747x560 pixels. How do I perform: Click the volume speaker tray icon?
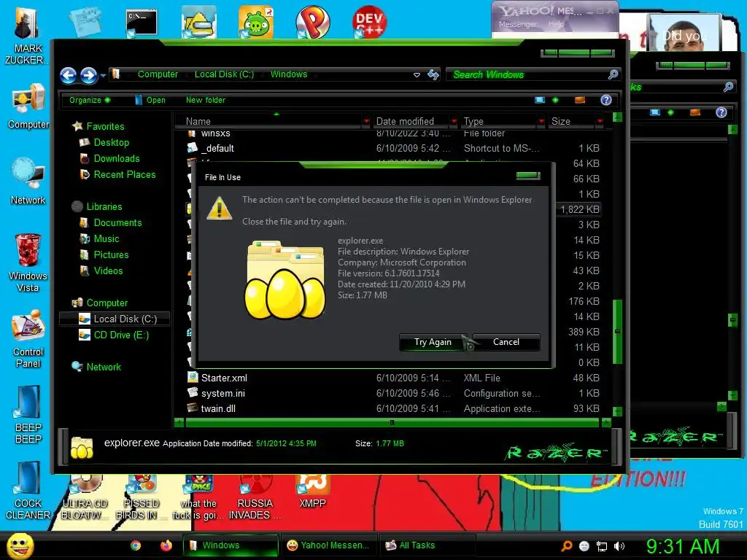619,546
